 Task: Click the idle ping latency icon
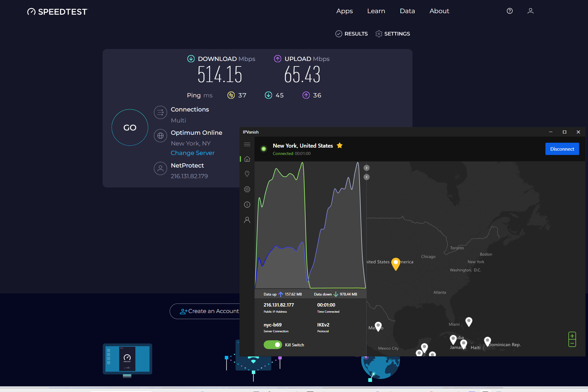pos(231,95)
